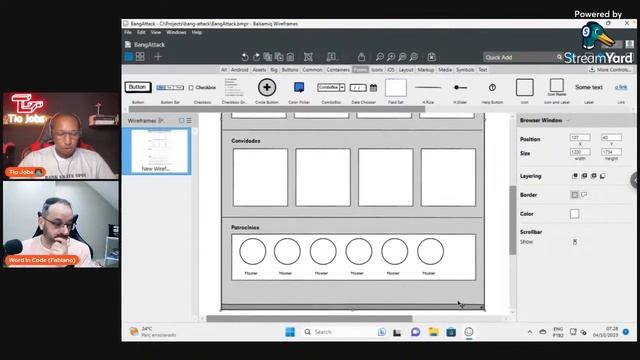
Task: Pick the ComboBox control in library
Action: [331, 87]
